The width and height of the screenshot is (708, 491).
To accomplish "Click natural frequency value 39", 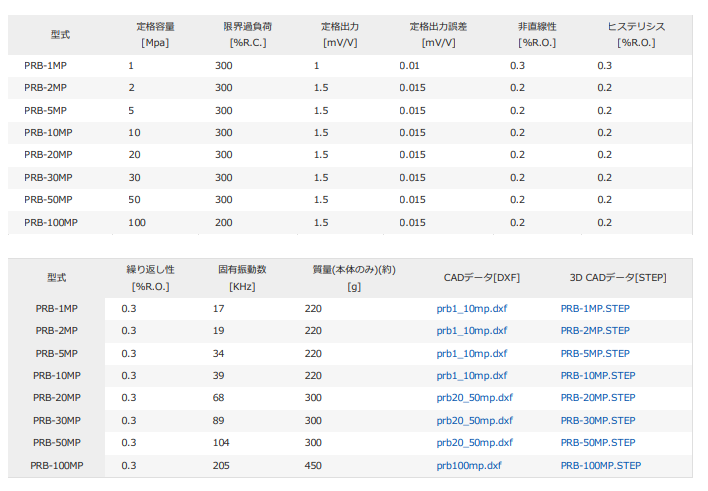I will point(219,376).
